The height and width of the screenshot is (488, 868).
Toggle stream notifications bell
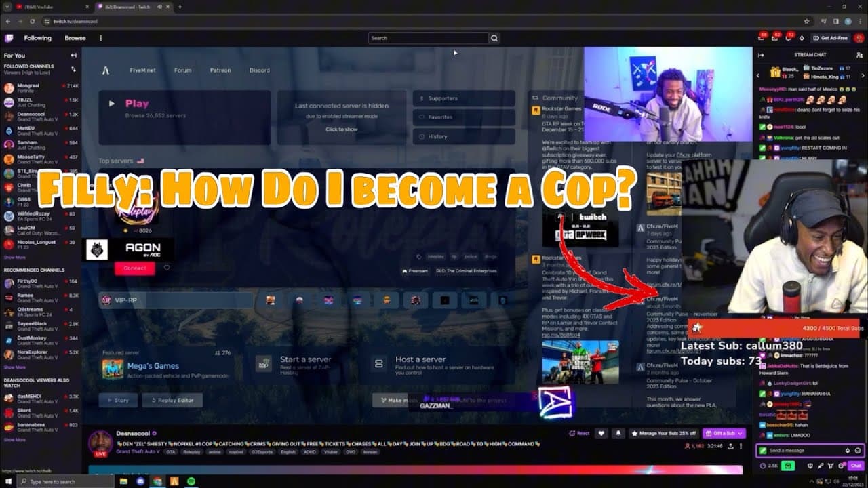pyautogui.click(x=618, y=433)
